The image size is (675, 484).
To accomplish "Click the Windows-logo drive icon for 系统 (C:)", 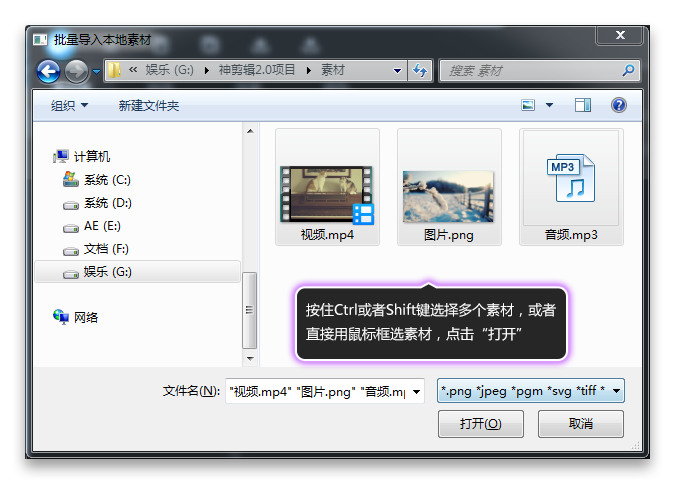I will click(x=71, y=179).
